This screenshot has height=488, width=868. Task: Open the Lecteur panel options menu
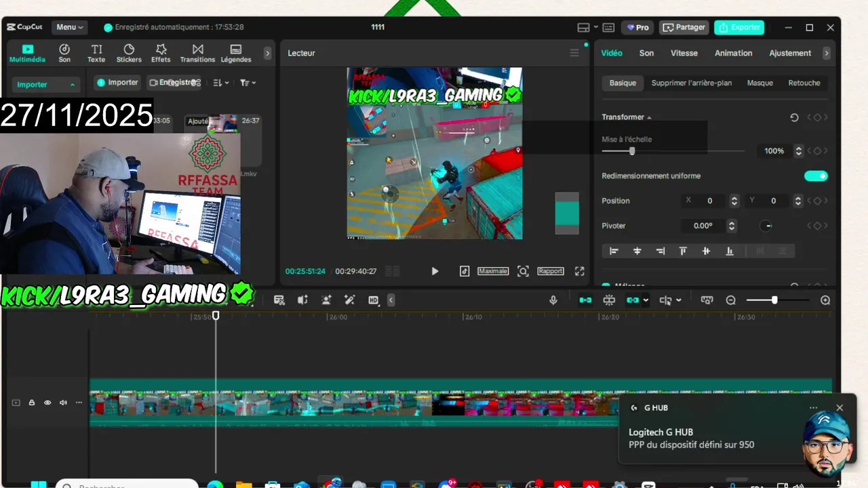point(574,53)
